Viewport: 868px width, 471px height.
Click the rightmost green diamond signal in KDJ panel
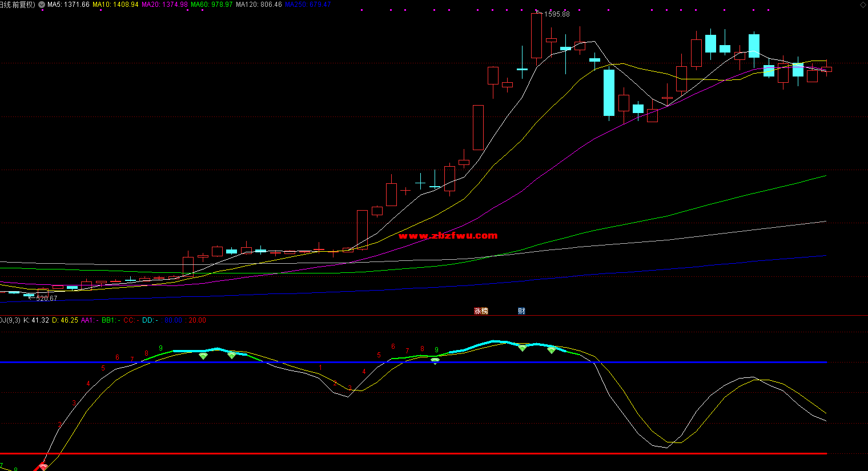(x=551, y=350)
